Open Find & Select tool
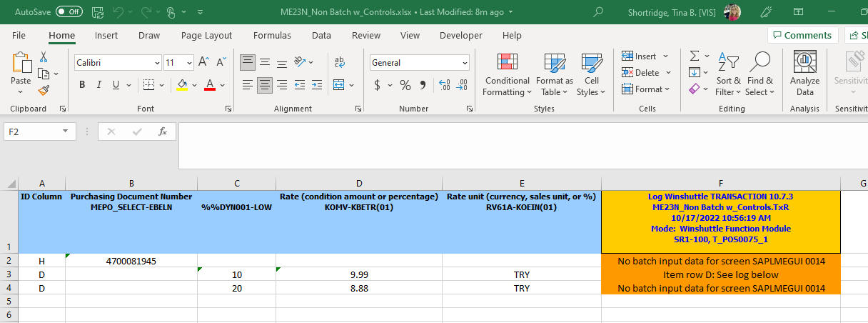The height and width of the screenshot is (323, 868). [x=759, y=75]
